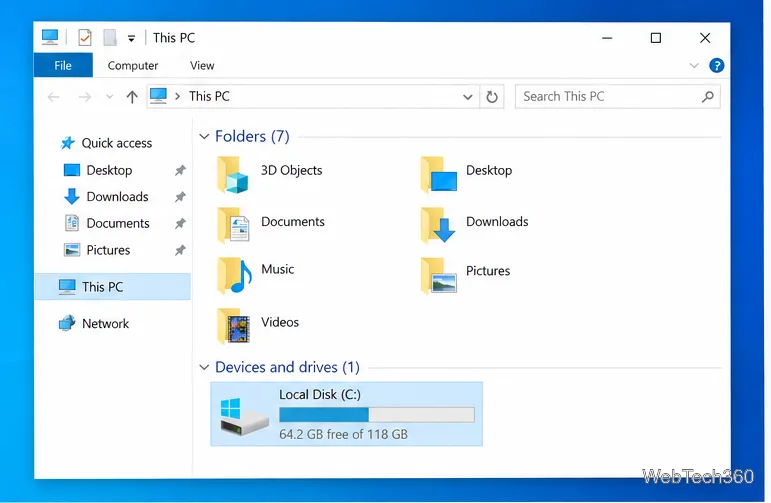771x503 pixels.
Task: Click the Properties icon in title bar
Action: (85, 37)
